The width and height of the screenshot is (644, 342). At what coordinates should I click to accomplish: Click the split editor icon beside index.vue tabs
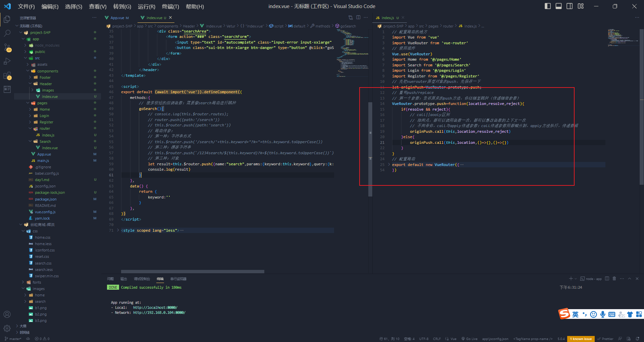pos(358,17)
